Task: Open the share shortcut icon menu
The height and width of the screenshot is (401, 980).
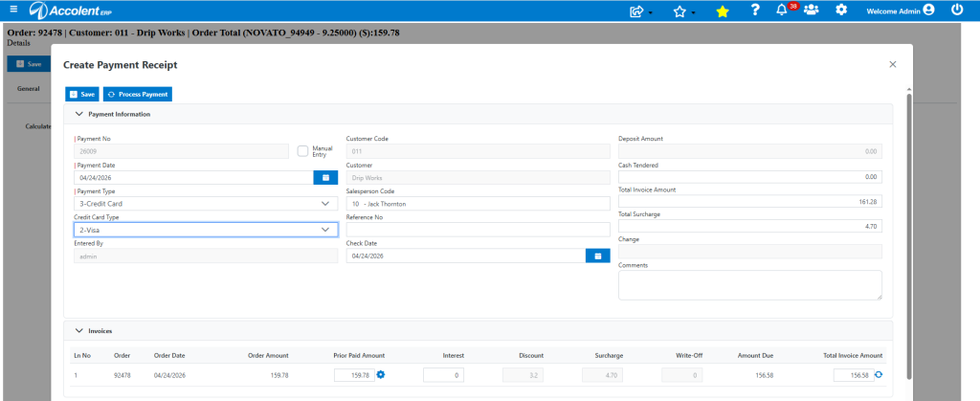Action: pos(640,11)
